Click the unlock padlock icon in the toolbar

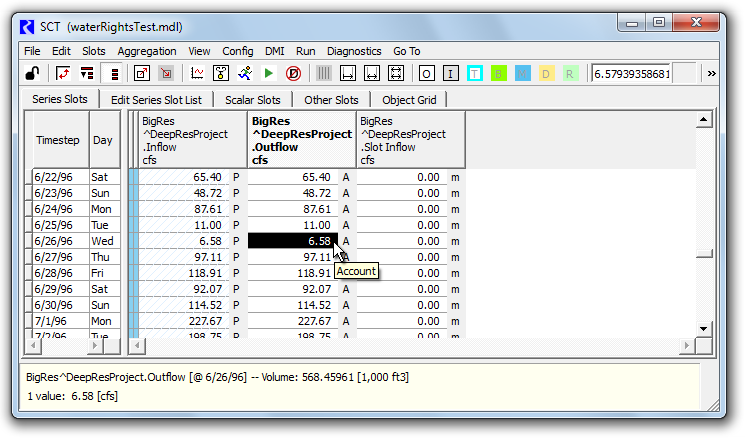tap(32, 74)
